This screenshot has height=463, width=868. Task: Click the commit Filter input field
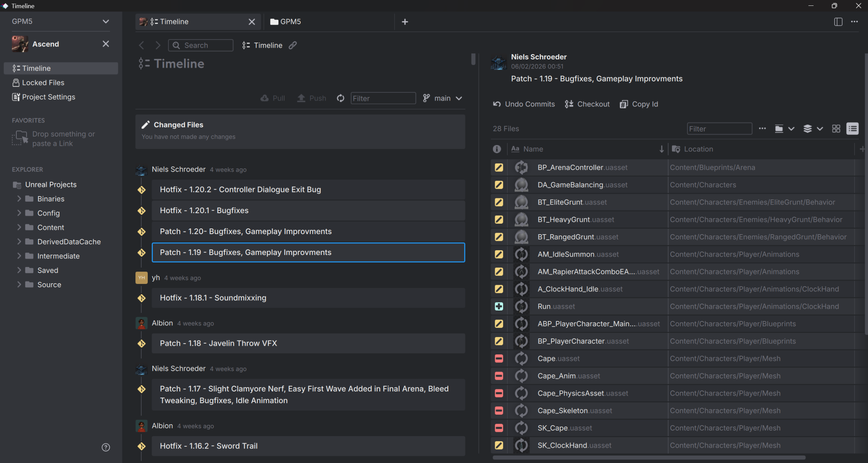coord(383,98)
